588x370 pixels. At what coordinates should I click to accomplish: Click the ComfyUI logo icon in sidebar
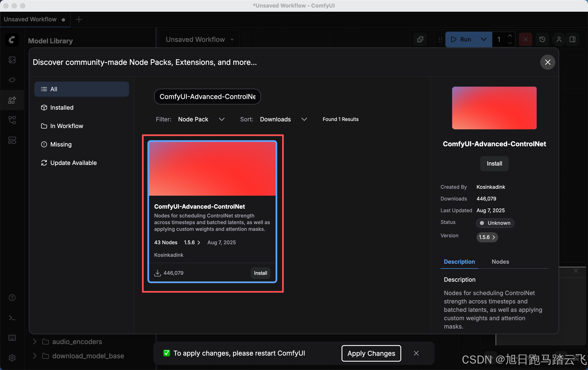coord(12,40)
